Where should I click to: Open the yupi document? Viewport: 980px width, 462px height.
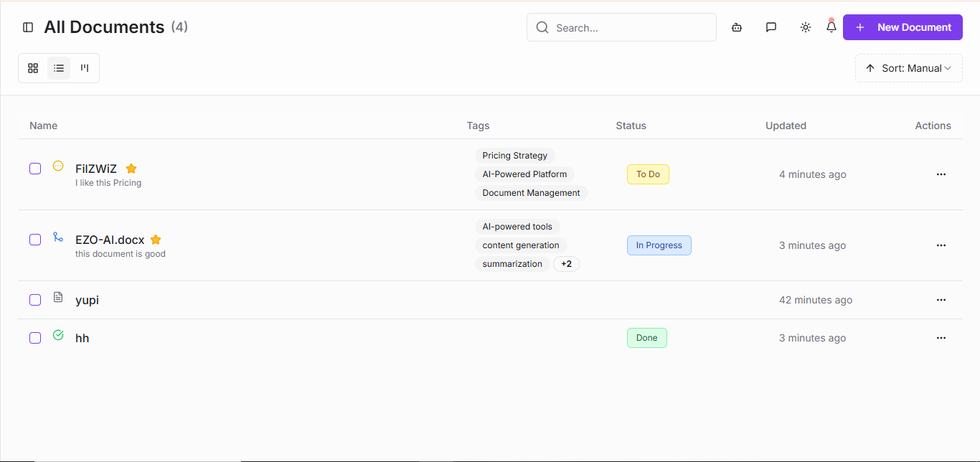pyautogui.click(x=87, y=300)
